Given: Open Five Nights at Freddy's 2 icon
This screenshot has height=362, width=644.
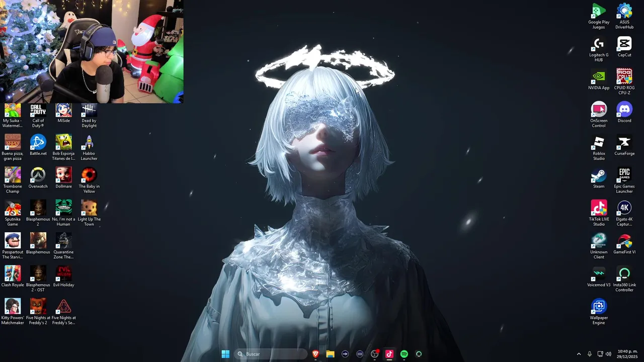Looking at the screenshot, I should [38, 312].
